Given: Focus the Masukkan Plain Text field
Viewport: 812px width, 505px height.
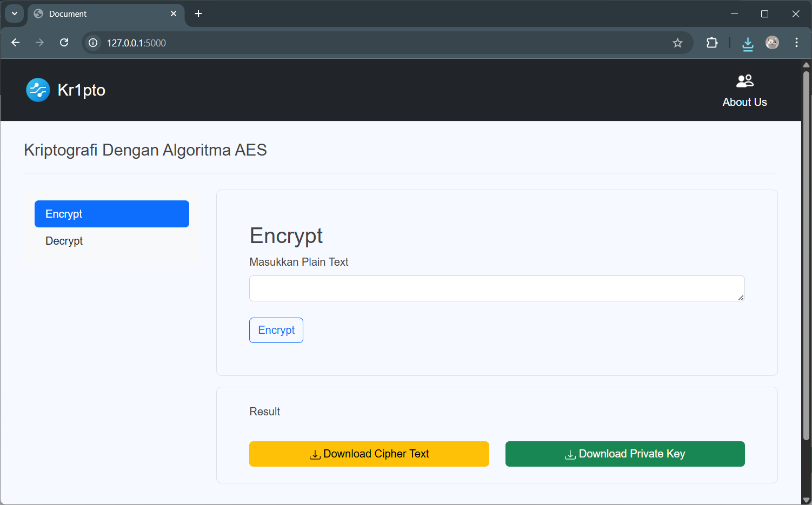Looking at the screenshot, I should pos(497,288).
